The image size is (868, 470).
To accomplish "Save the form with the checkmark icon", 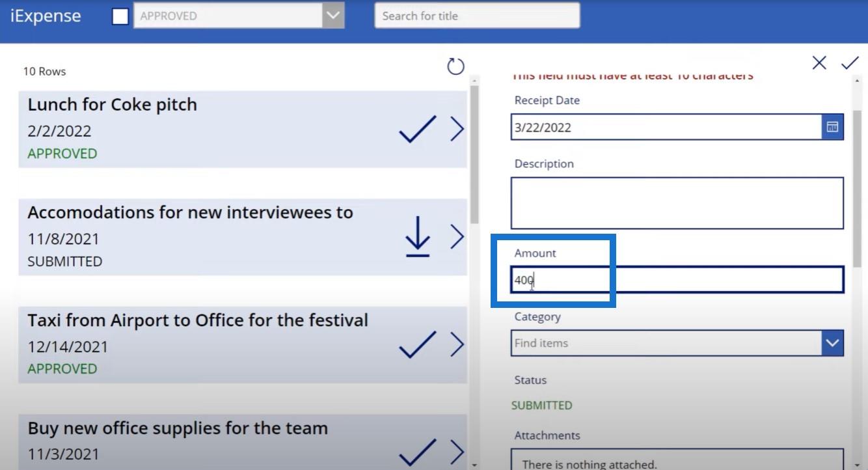I will click(x=850, y=62).
